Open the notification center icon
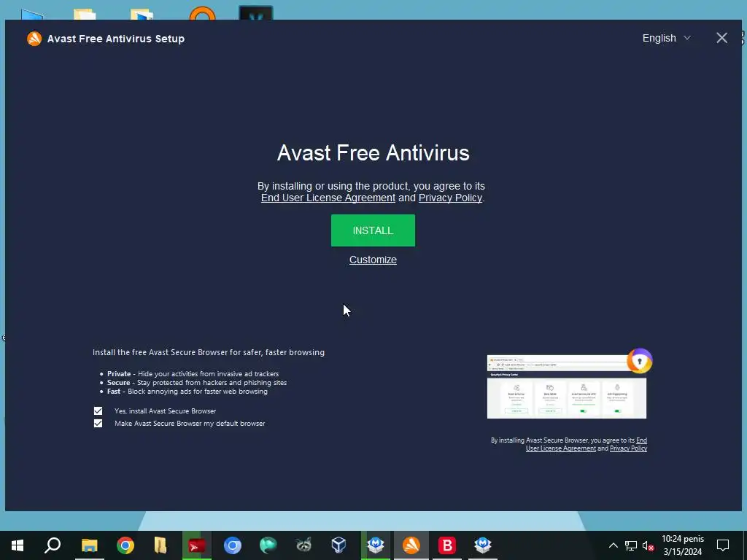Viewport: 747px width, 560px height. (x=723, y=545)
